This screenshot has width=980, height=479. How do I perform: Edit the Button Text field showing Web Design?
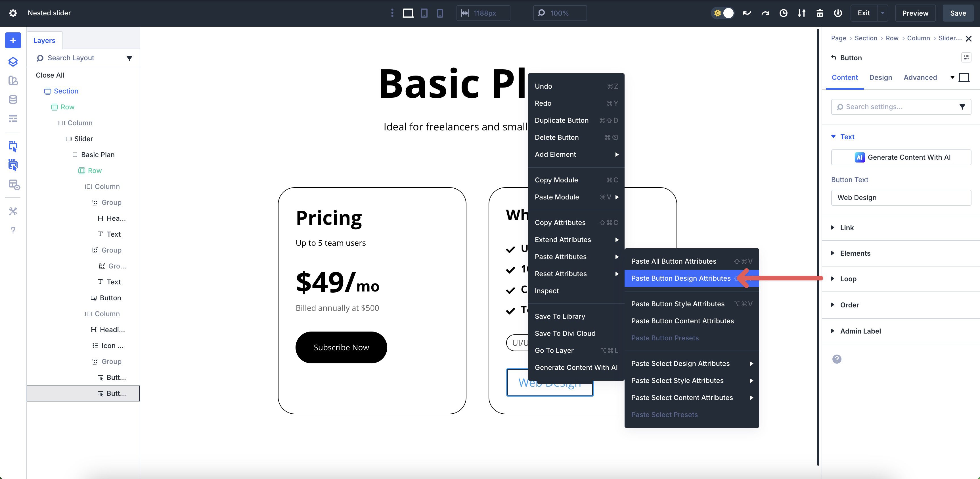click(x=901, y=198)
